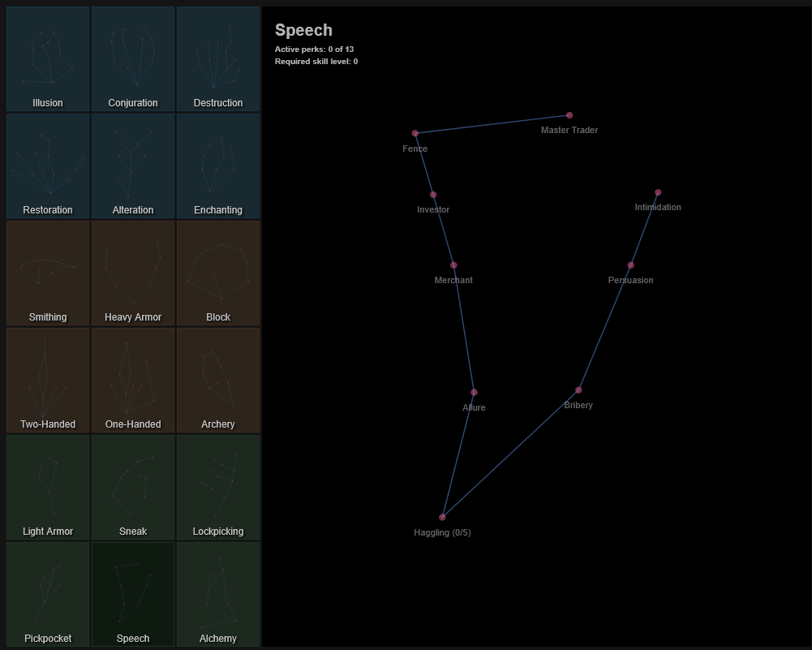Click the 'Active perks: 0 of 13' text
The height and width of the screenshot is (650, 812).
pos(315,50)
